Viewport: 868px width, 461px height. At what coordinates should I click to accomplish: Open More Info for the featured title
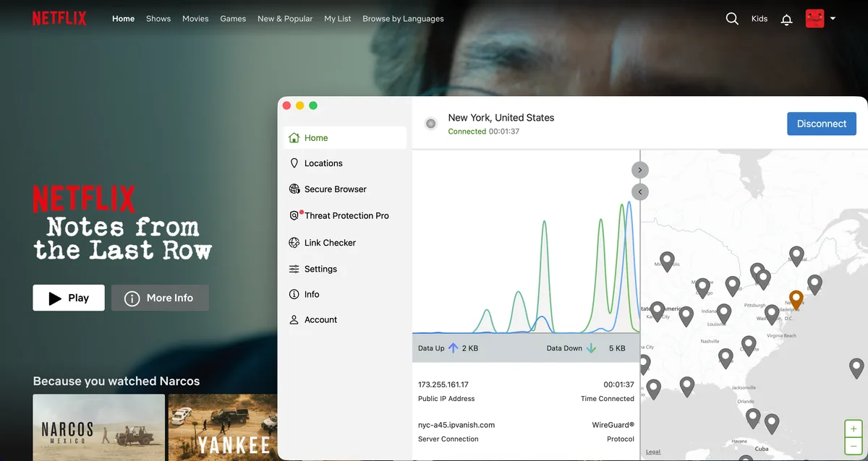(x=160, y=298)
